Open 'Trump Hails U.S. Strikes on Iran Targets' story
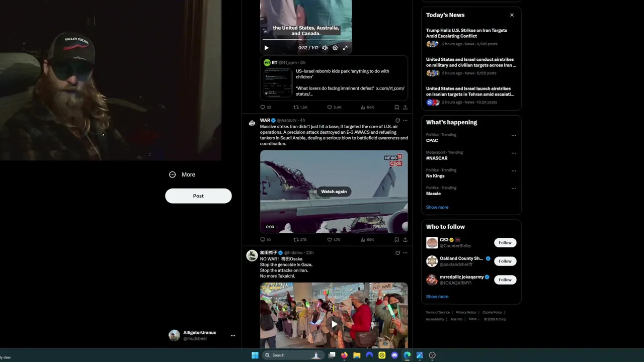Image resolution: width=644 pixels, height=362 pixels. [x=466, y=33]
